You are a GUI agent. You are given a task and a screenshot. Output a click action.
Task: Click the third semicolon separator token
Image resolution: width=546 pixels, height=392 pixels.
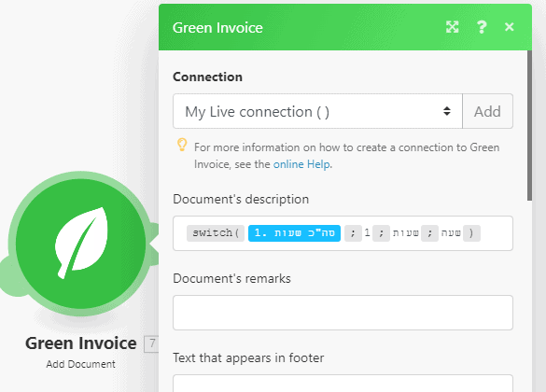429,233
